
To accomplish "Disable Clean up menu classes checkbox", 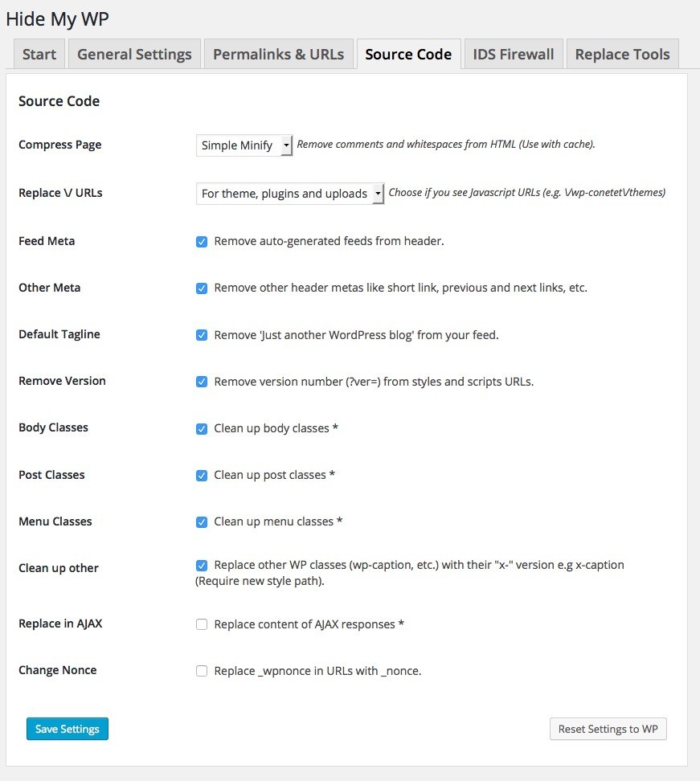I will [x=202, y=521].
